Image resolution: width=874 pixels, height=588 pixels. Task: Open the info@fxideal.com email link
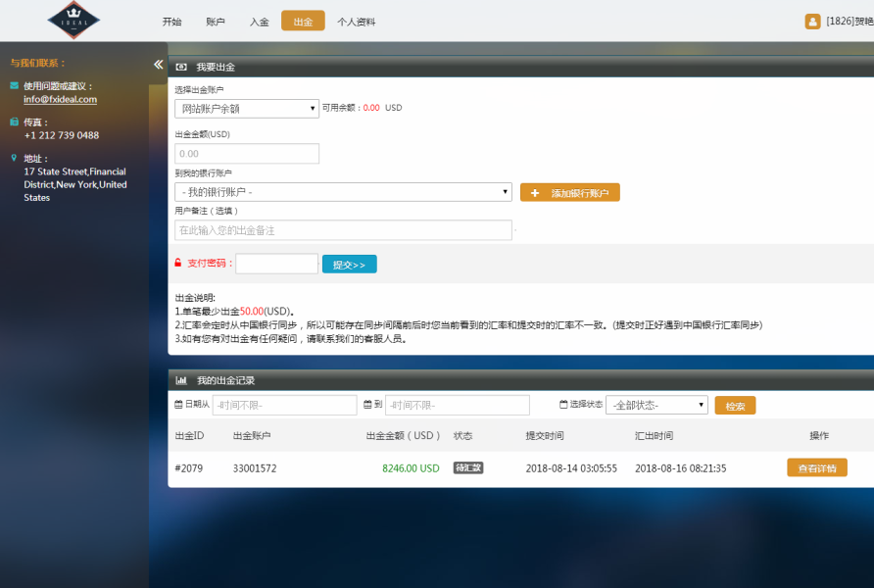(x=60, y=100)
